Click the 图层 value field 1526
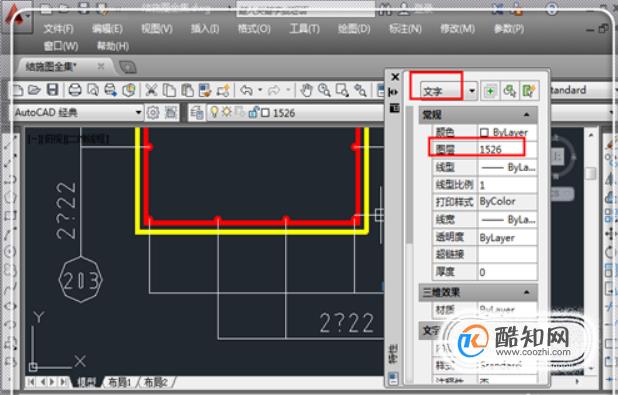Screen dimensions: 618x395 point(507,149)
